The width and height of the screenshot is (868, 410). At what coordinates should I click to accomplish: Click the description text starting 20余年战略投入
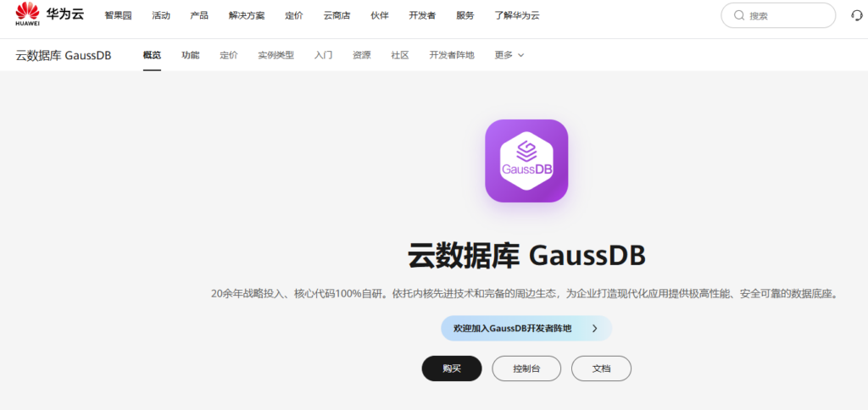(526, 294)
